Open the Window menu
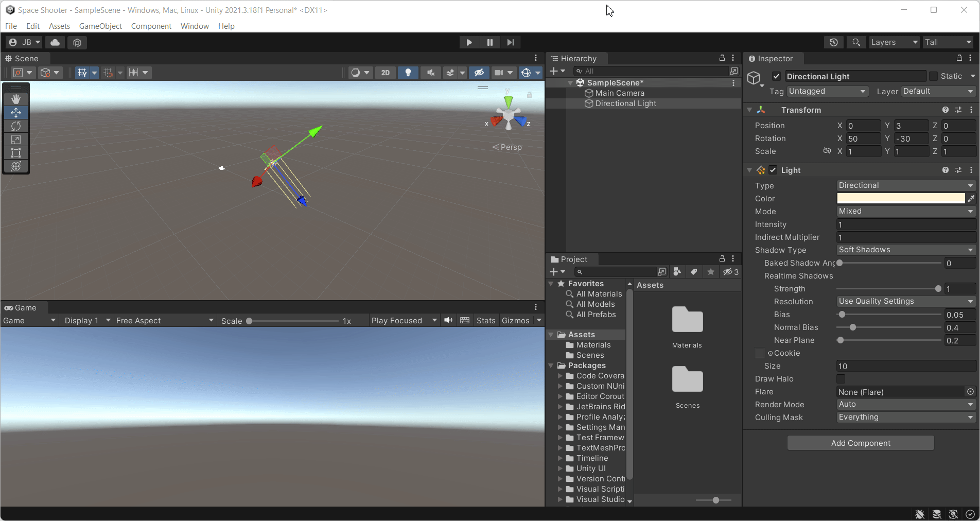The width and height of the screenshot is (980, 521). (x=195, y=26)
